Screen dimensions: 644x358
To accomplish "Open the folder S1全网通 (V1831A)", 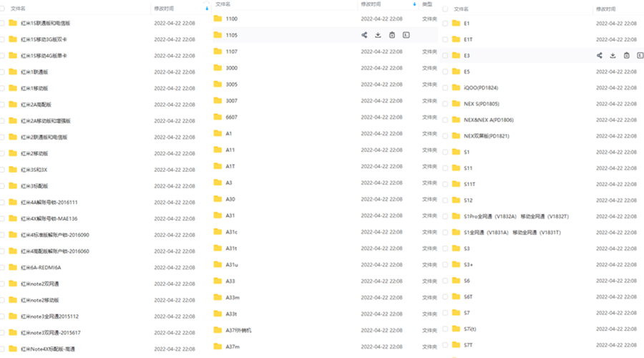I will [x=512, y=232].
